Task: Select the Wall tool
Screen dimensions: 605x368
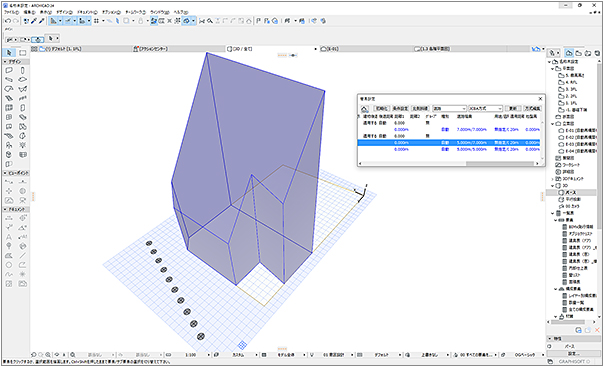Action: click(x=9, y=71)
